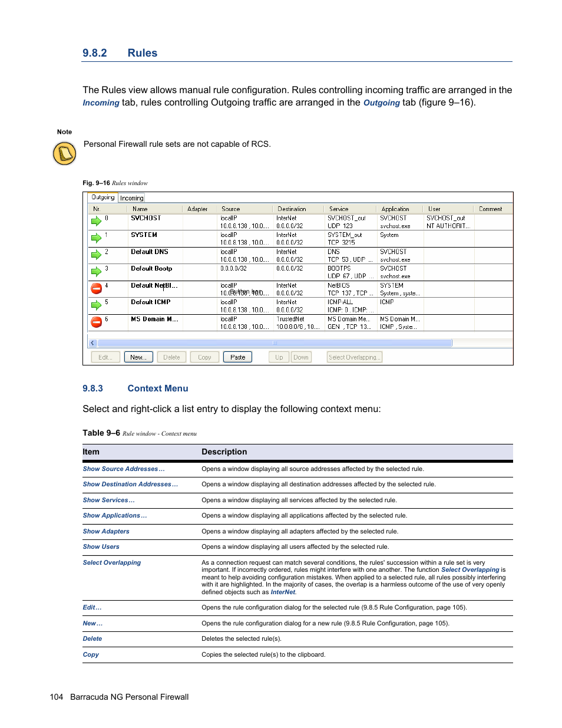Select the Default Bootp rule name
Viewport: 562px width, 728px height.
tap(151, 269)
